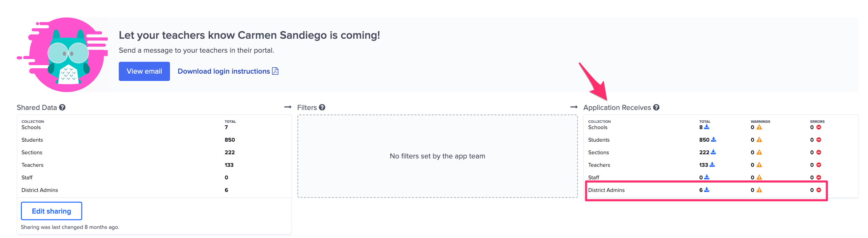This screenshot has height=238, width=868.
Task: Click the Schools warnings triangle icon
Action: tap(759, 127)
